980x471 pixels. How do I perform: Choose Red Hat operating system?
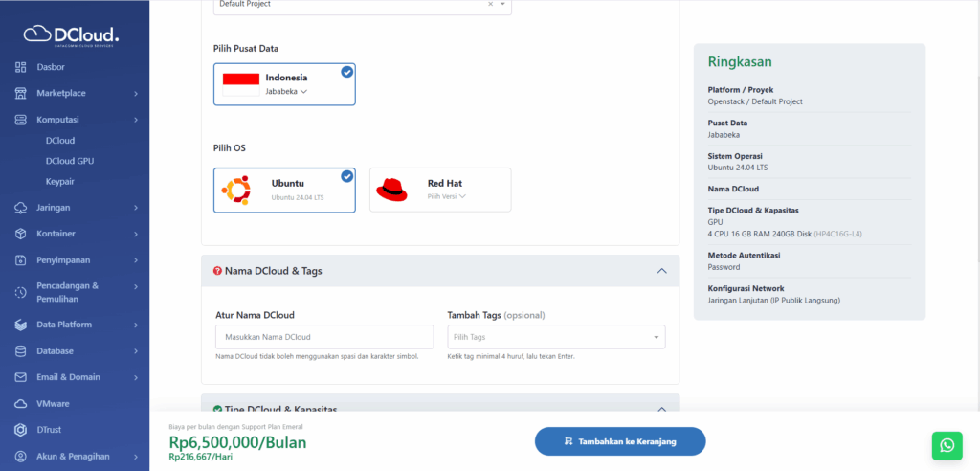click(440, 189)
